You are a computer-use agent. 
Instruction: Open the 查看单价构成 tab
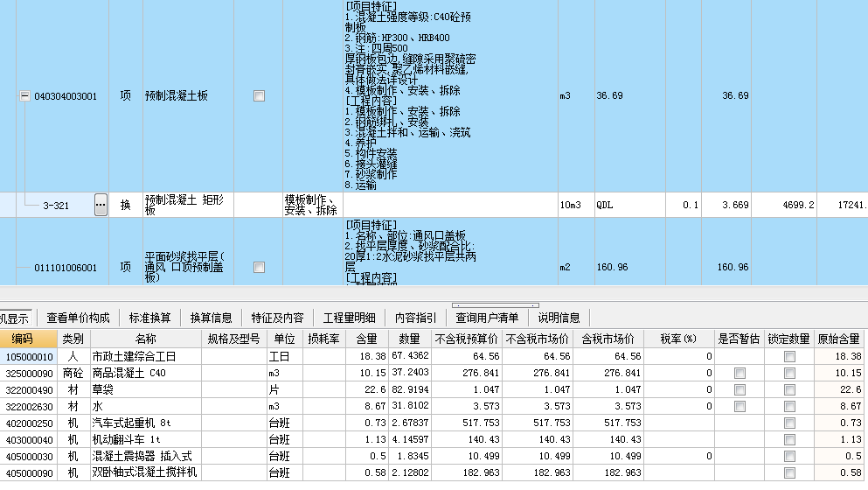pyautogui.click(x=78, y=318)
